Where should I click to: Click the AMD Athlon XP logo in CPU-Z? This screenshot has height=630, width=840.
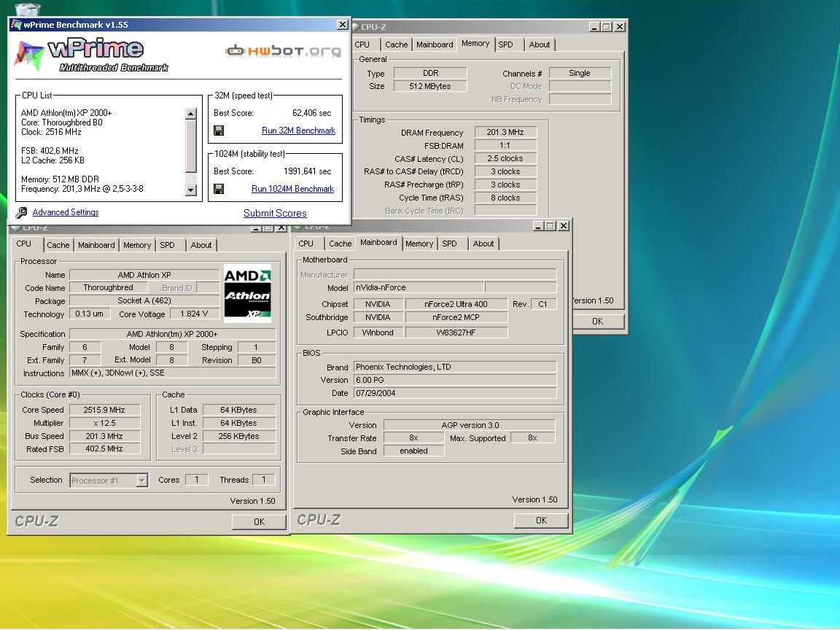tap(247, 293)
